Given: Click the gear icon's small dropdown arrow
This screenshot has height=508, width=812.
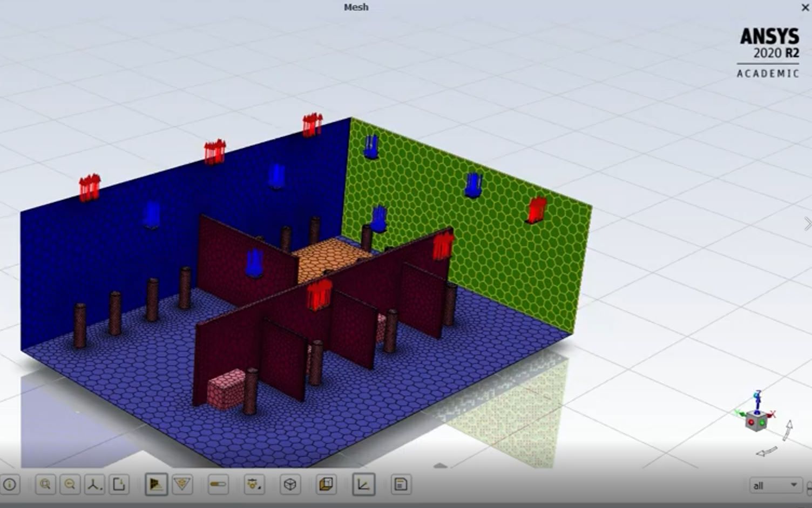Looking at the screenshot, I should pyautogui.click(x=260, y=488).
